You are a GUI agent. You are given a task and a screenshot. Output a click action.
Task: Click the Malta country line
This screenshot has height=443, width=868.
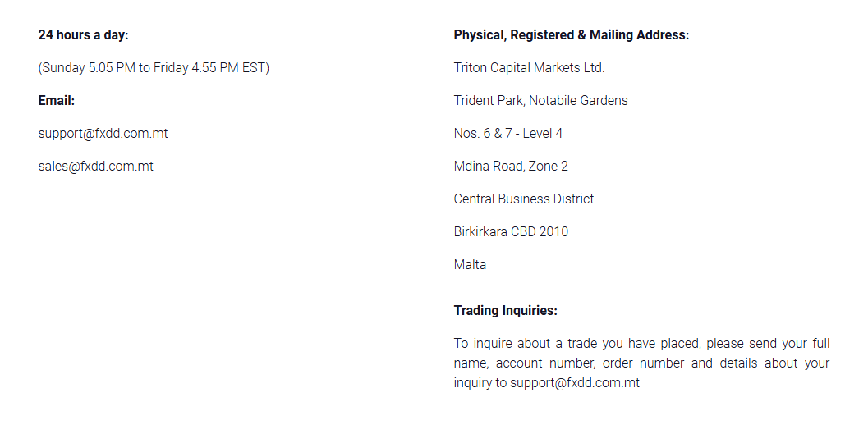[470, 264]
